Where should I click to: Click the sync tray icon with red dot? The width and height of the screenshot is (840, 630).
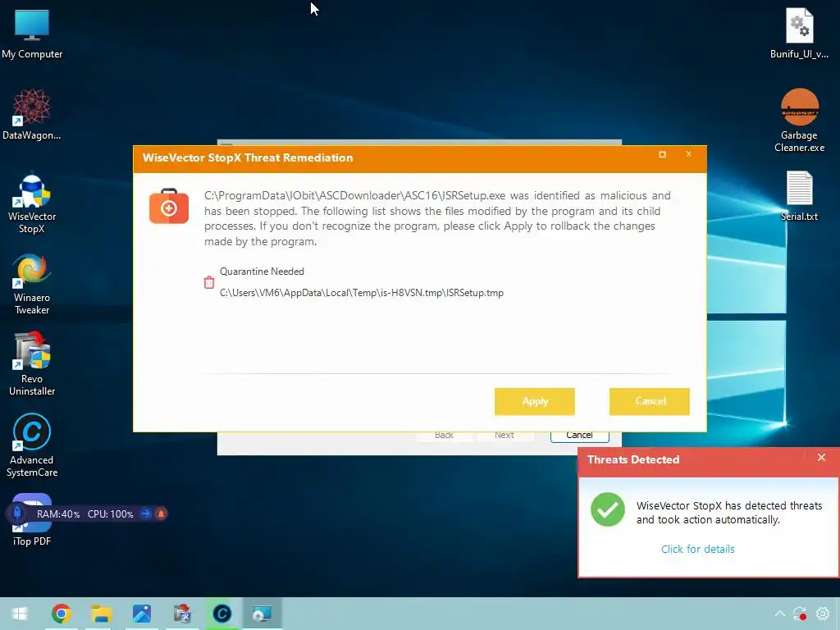pyautogui.click(x=800, y=614)
